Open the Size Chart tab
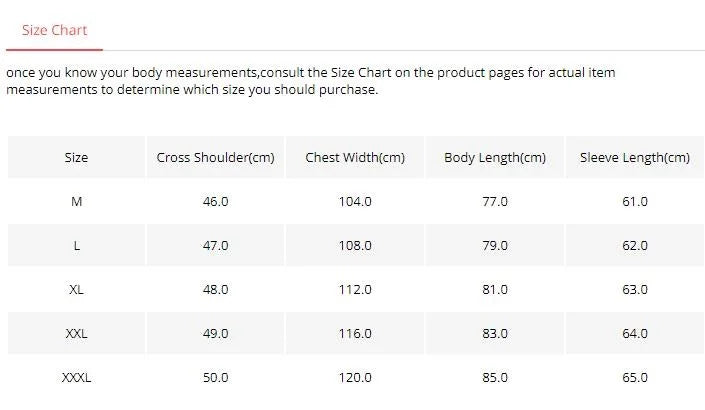This screenshot has width=705, height=410. pyautogui.click(x=54, y=30)
